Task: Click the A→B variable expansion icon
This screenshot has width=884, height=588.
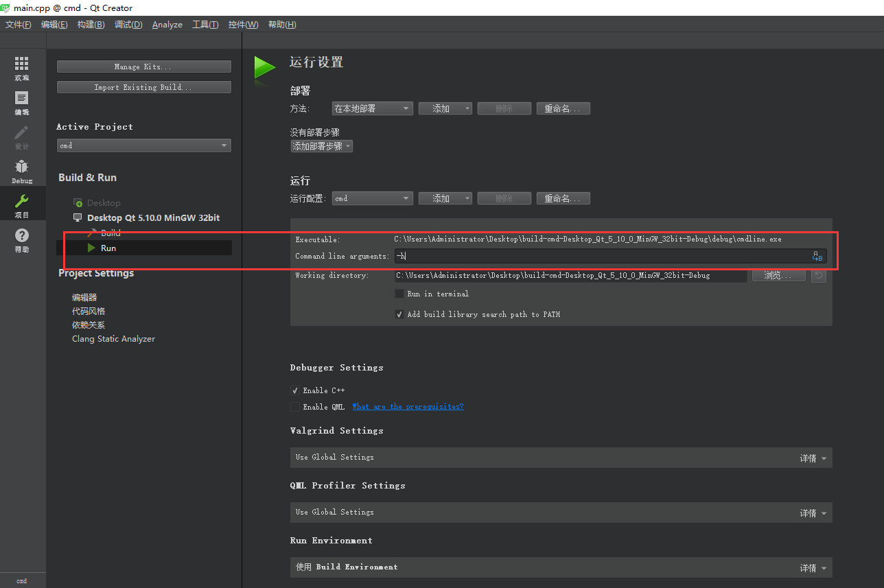Action: (x=817, y=256)
